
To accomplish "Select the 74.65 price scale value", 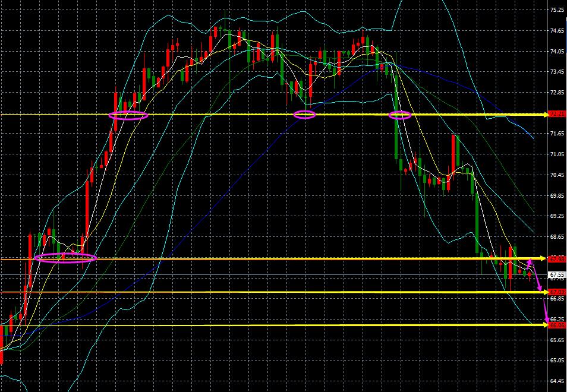I will point(557,31).
